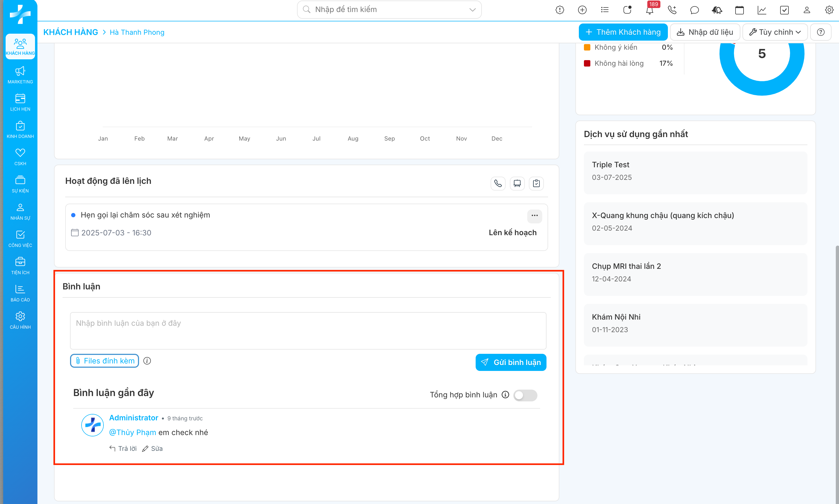Open the calendar icon in top toolbar
The width and height of the screenshot is (839, 504).
(739, 10)
